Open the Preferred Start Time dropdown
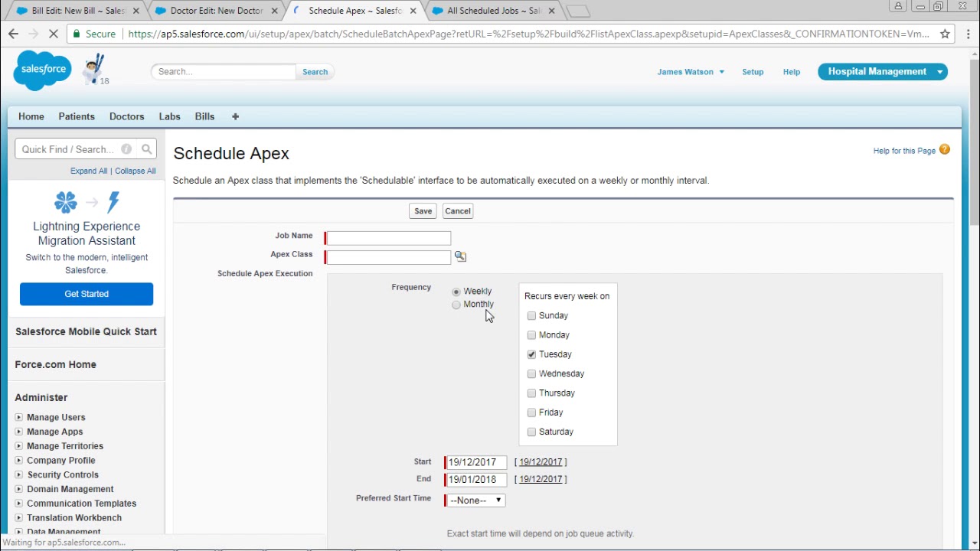This screenshot has height=551, width=980. pos(475,500)
